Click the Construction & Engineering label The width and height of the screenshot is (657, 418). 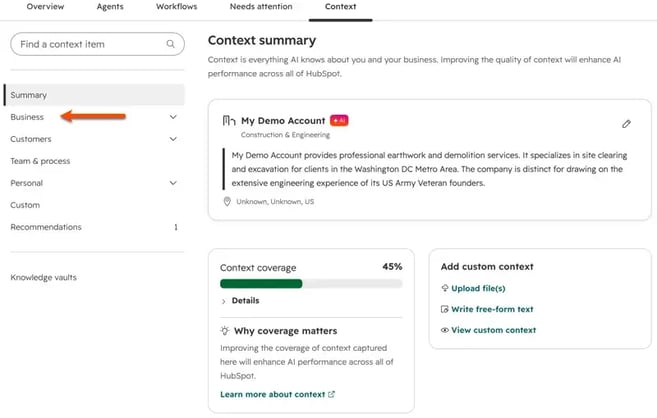(285, 135)
